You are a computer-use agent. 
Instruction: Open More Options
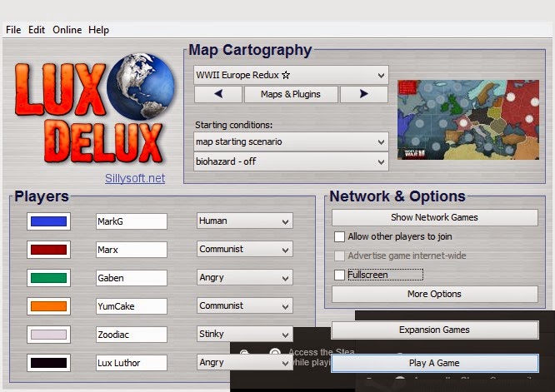pos(435,294)
